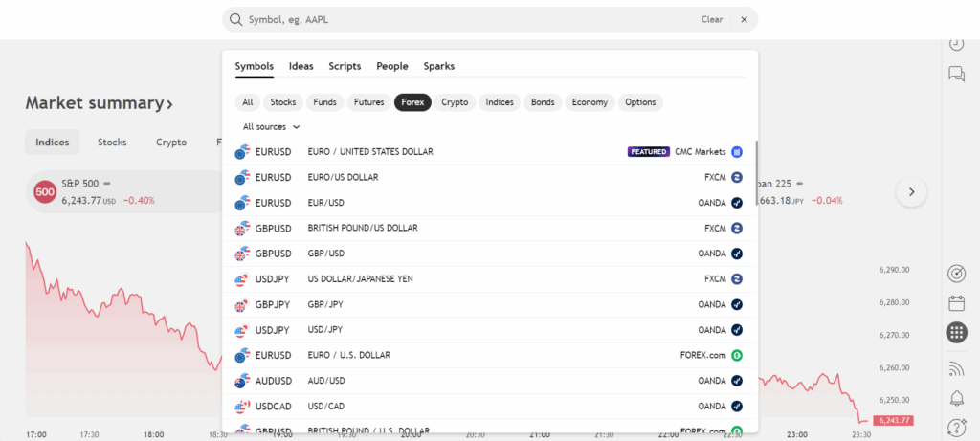Screen dimensions: 980x441
Task: Click the S&P 500 red badge icon
Action: (45, 192)
